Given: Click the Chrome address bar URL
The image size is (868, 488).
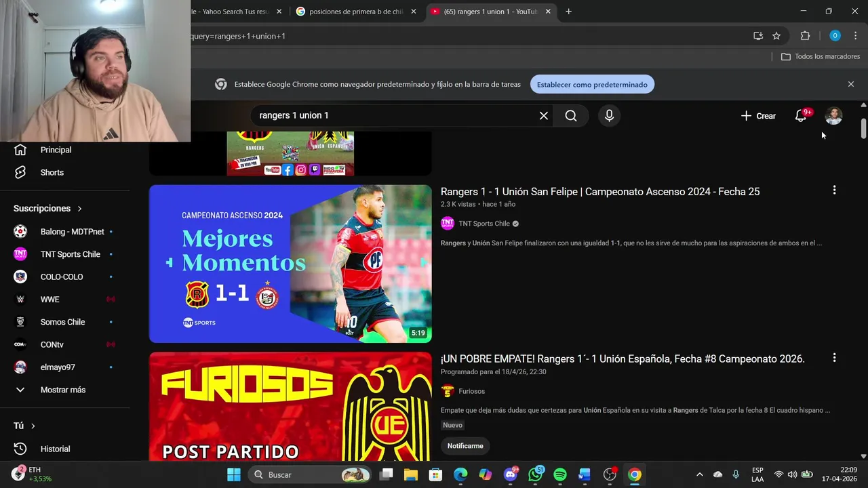Looking at the screenshot, I should click(x=468, y=36).
